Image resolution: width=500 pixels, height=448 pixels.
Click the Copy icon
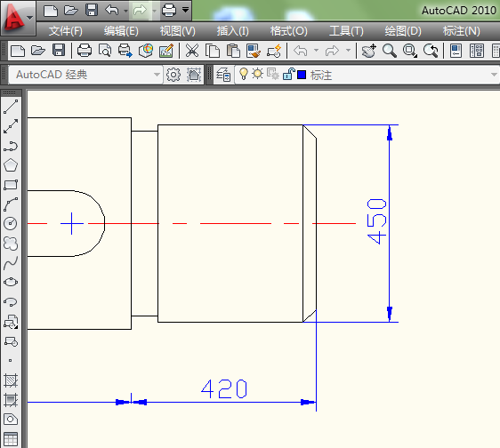pyautogui.click(x=213, y=51)
